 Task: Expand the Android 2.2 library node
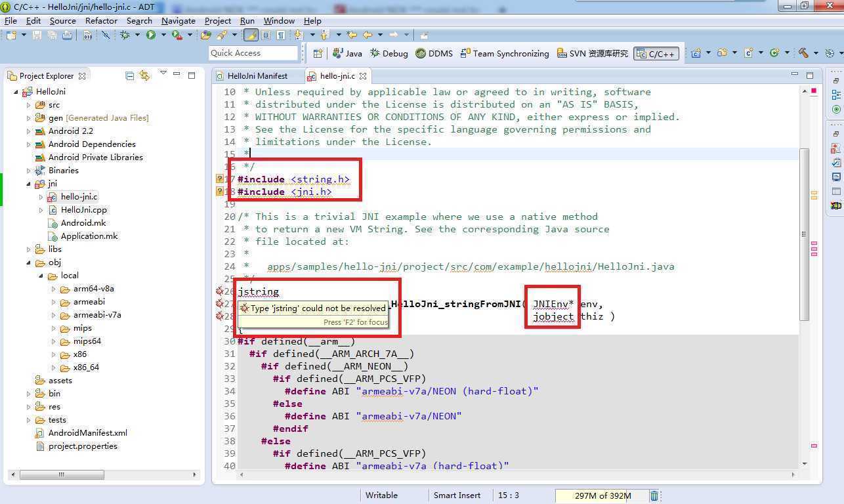[x=29, y=131]
